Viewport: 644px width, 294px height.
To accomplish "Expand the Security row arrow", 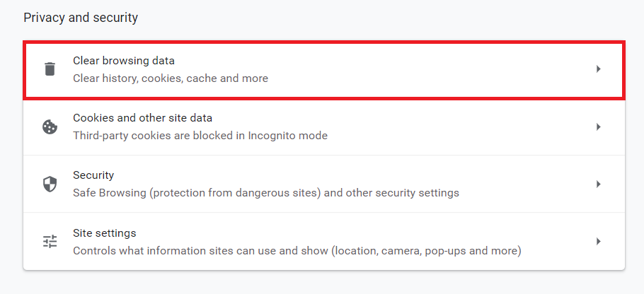I will (x=599, y=184).
